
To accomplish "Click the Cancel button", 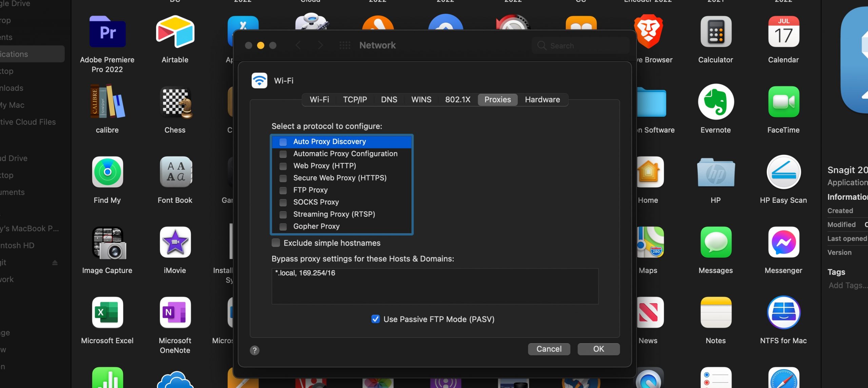I will pyautogui.click(x=549, y=349).
